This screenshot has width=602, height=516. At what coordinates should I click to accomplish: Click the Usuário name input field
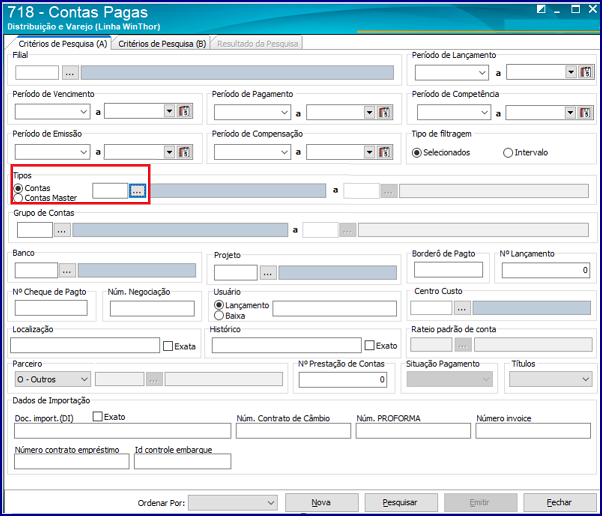point(334,309)
